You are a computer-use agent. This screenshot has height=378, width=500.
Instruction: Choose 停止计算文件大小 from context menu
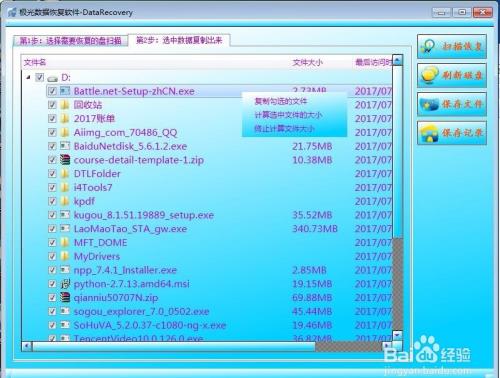click(x=284, y=129)
